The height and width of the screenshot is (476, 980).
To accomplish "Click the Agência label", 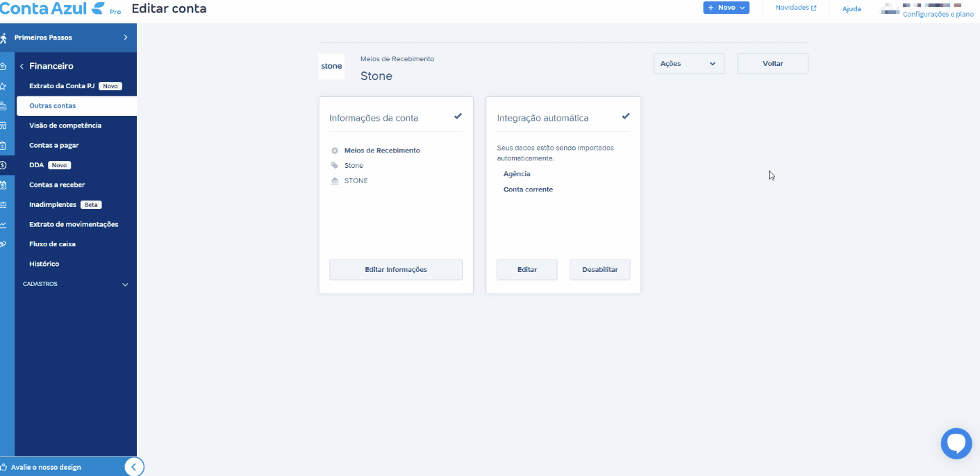I will [x=517, y=174].
